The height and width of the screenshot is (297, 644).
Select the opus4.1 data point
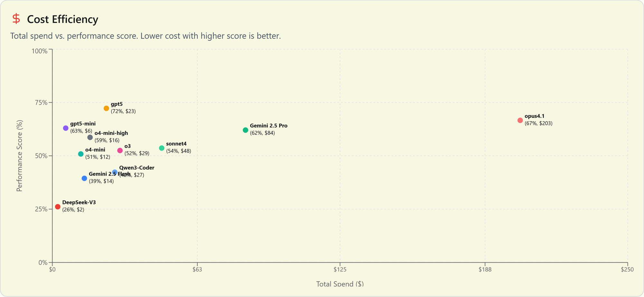(520, 120)
